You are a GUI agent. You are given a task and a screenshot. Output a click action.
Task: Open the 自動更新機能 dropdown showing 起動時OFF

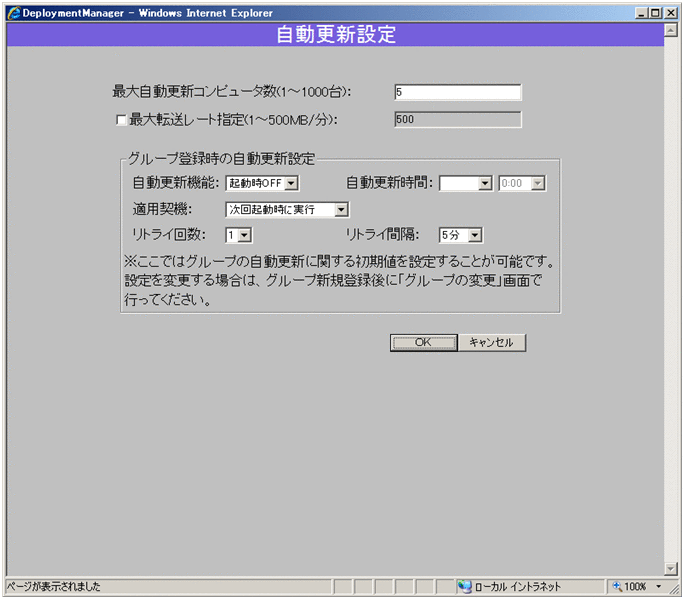click(x=262, y=183)
